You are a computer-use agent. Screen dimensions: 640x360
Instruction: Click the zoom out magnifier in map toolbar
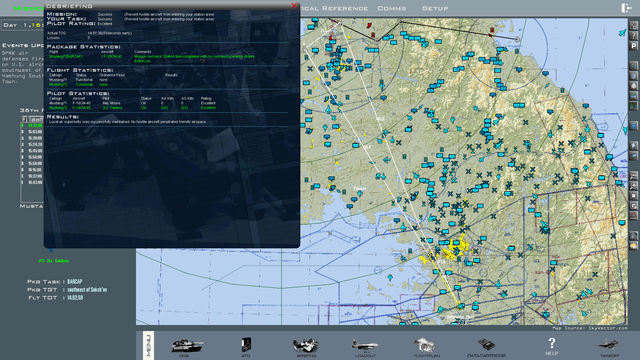click(634, 176)
